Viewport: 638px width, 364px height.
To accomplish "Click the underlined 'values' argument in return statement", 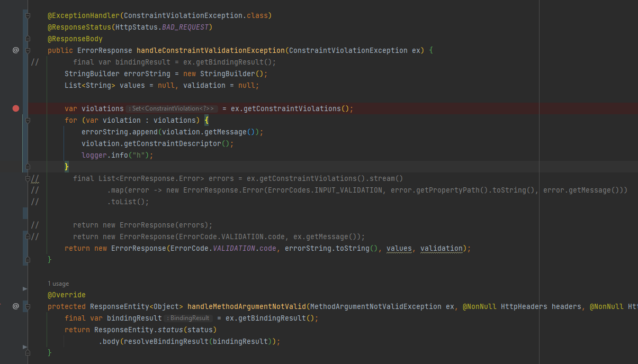I will click(x=399, y=248).
